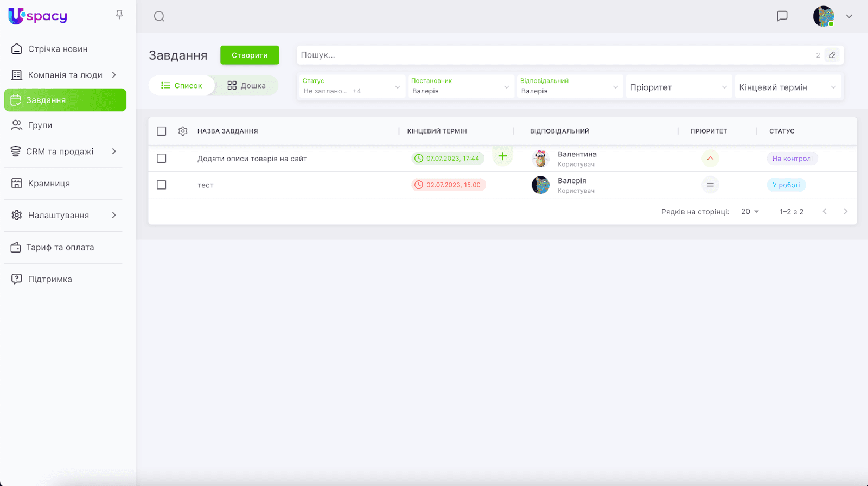Image resolution: width=868 pixels, height=486 pixels.
Task: Click the green plus icon
Action: tap(503, 156)
